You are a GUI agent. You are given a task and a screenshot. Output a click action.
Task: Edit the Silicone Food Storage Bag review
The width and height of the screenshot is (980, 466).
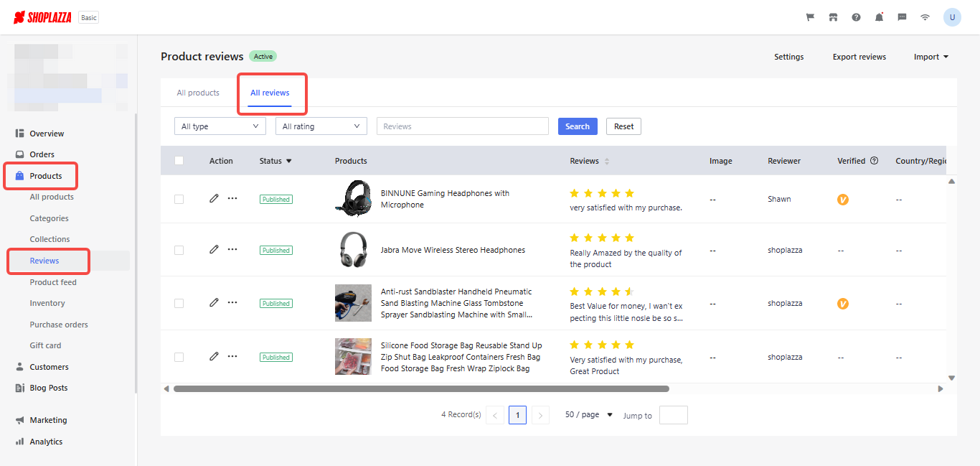214,357
